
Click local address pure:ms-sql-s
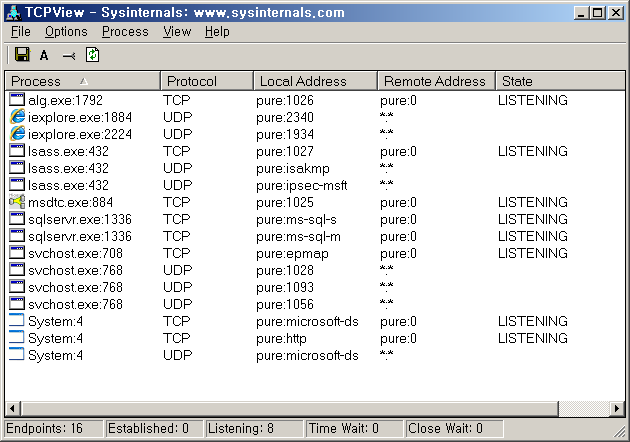(x=296, y=219)
